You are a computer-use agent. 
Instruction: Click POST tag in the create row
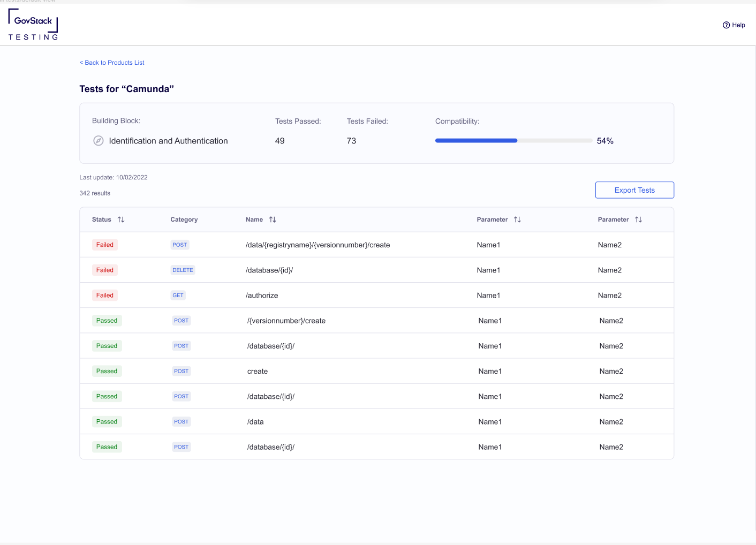pos(181,371)
